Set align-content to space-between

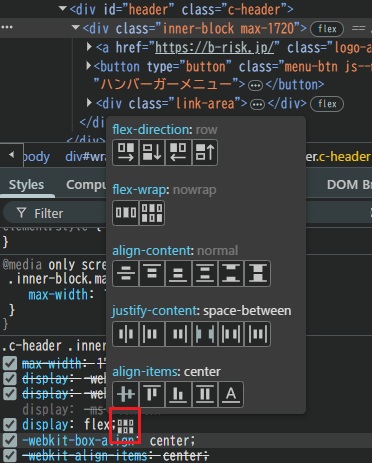tap(231, 274)
